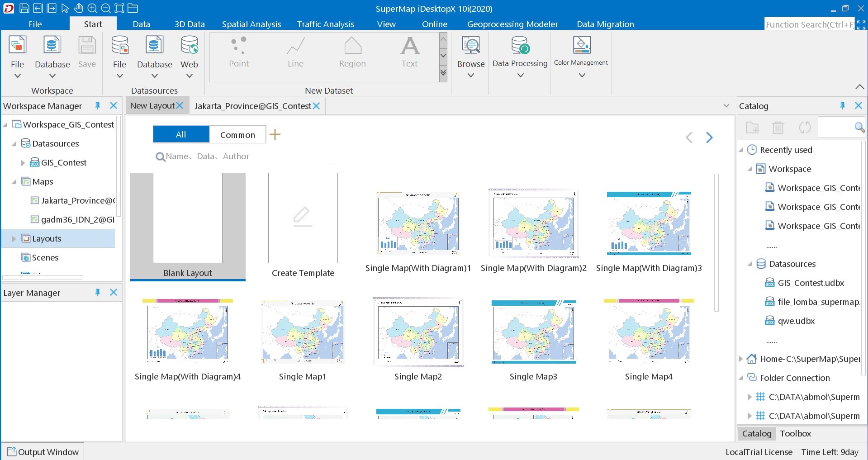Viewport: 868px width, 460px height.
Task: Pin the Layer Manager panel
Action: click(97, 292)
